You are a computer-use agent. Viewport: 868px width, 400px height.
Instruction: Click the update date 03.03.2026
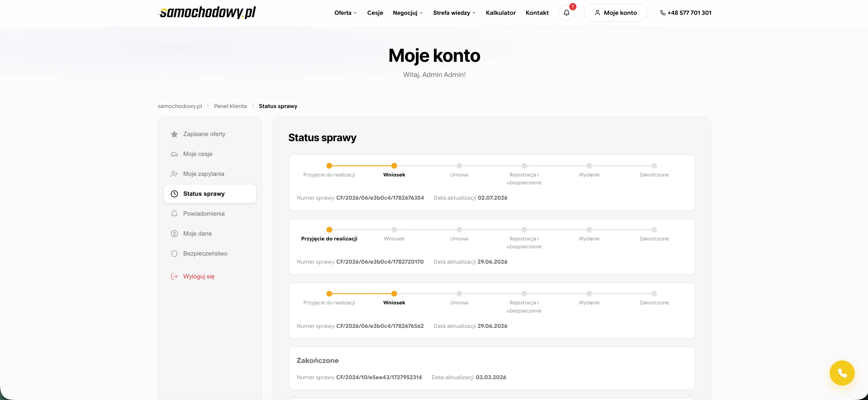click(x=491, y=377)
